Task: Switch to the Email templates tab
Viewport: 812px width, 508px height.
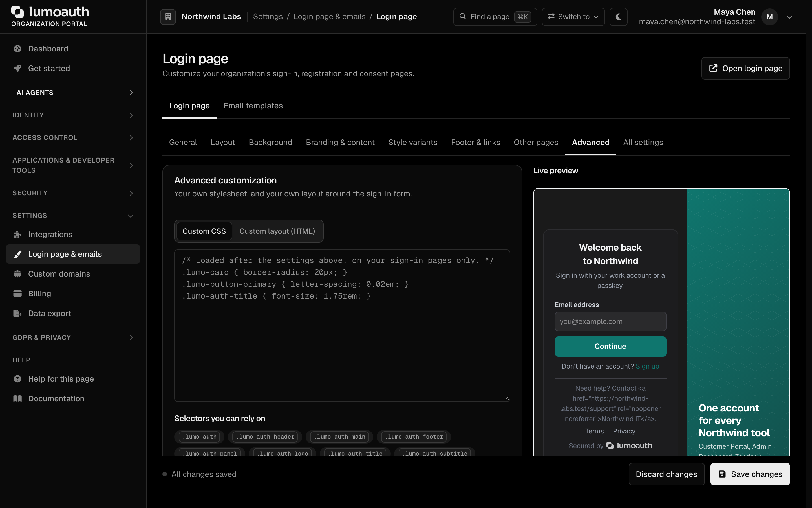Action: (253, 106)
